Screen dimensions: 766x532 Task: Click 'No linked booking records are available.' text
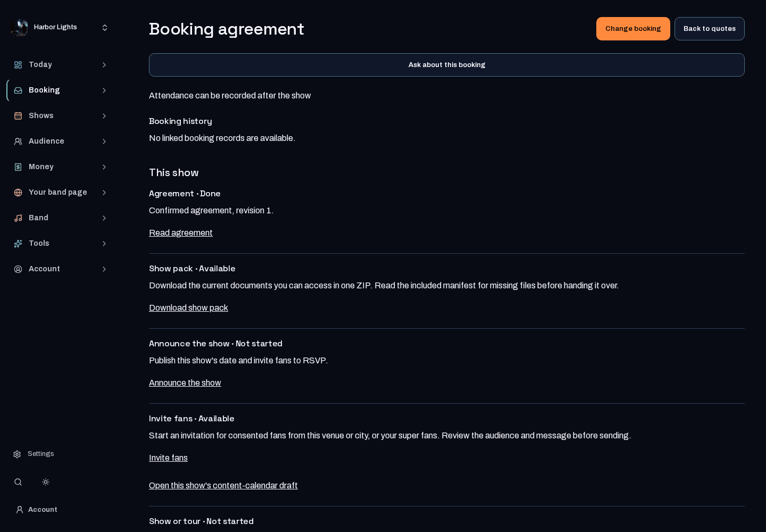222,138
